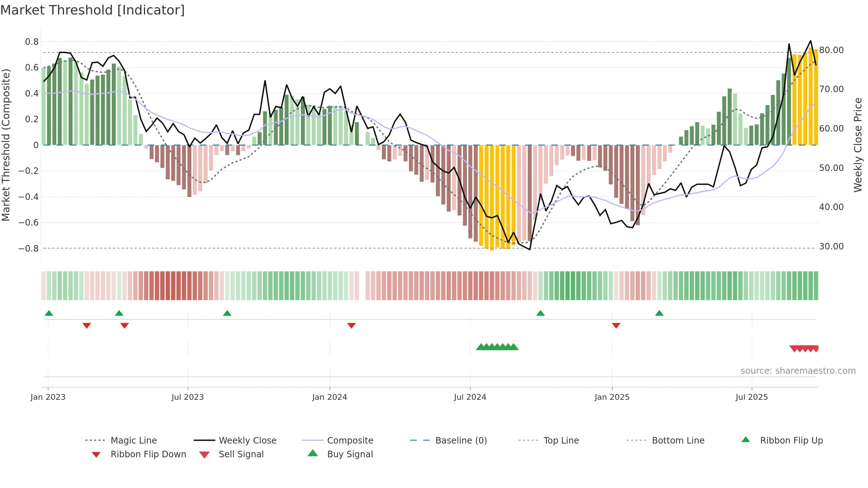Image resolution: width=868 pixels, height=488 pixels.
Task: Click the ribbon flip up marker near Mar 2025
Action: [x=659, y=313]
